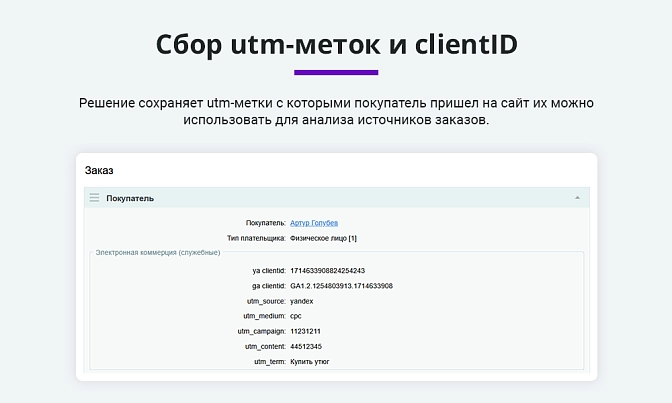Click the utm_source label
Viewport: 672px width, 403px height.
266,301
